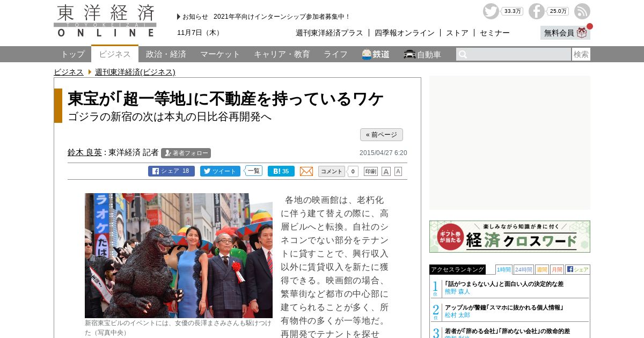Screen dimensions: 644x338
Task: Switch ranking to 月間 tab
Action: click(557, 269)
